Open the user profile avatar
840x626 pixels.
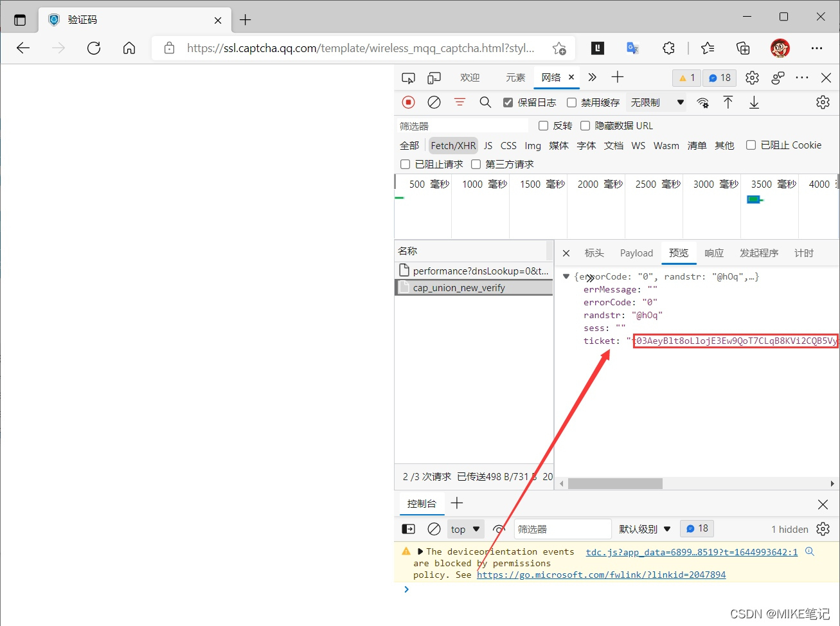pyautogui.click(x=780, y=48)
